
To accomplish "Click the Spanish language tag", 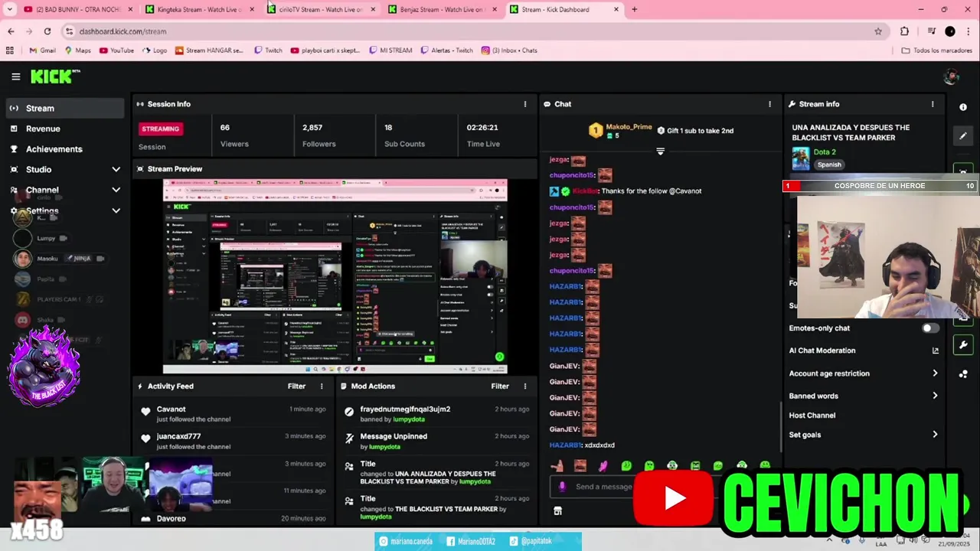I will coord(828,165).
